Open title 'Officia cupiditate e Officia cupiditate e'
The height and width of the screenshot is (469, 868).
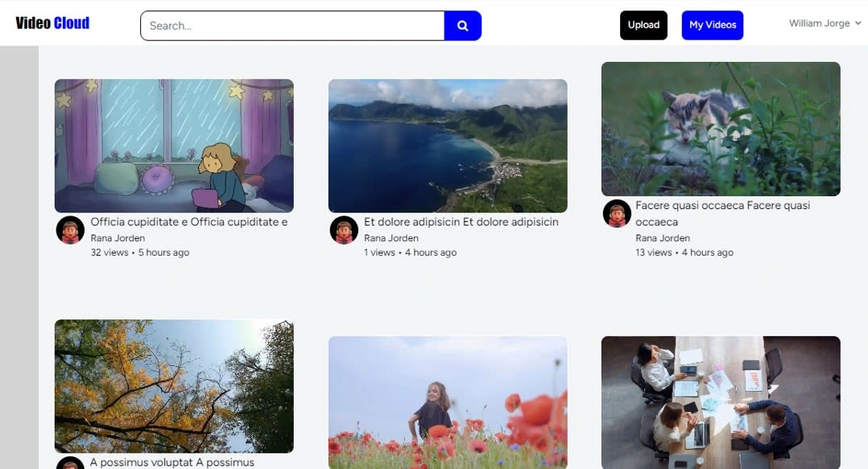[188, 222]
